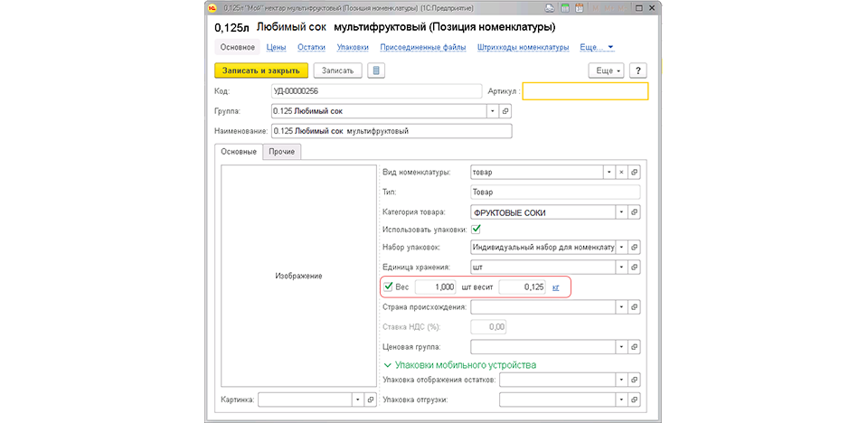Viewport: 868px width, 423px height.
Task: Open the Группа item with its open icon
Action: click(x=505, y=111)
